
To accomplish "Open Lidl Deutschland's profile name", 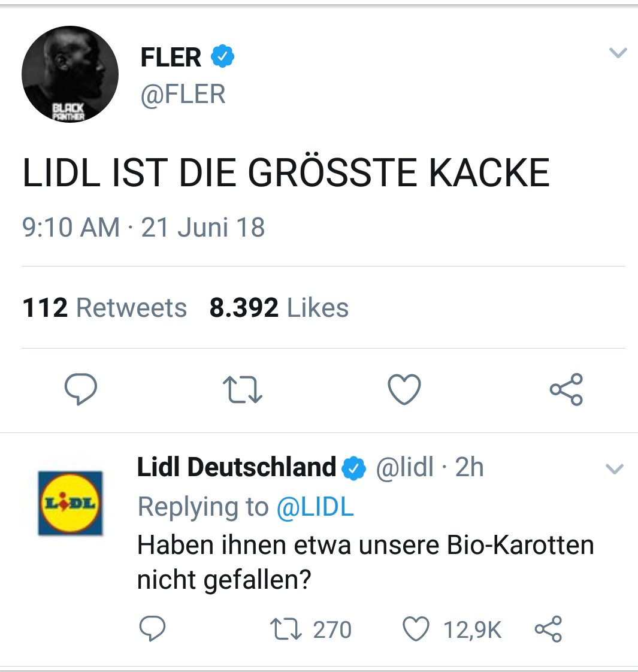I will (x=237, y=467).
